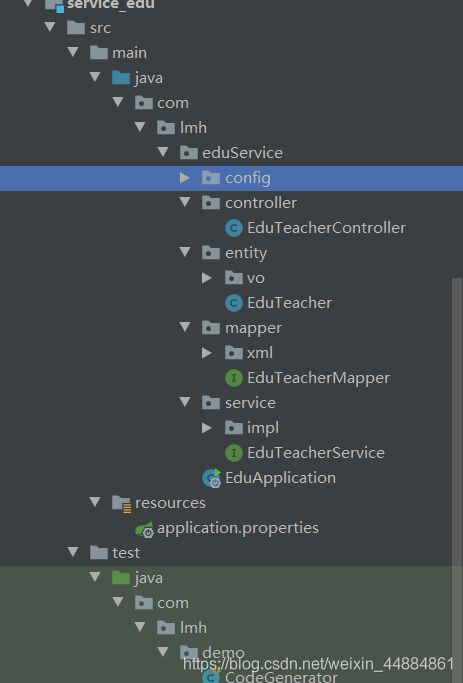Select the mapper package label
Viewport: 463px width, 683px height.
253,328
